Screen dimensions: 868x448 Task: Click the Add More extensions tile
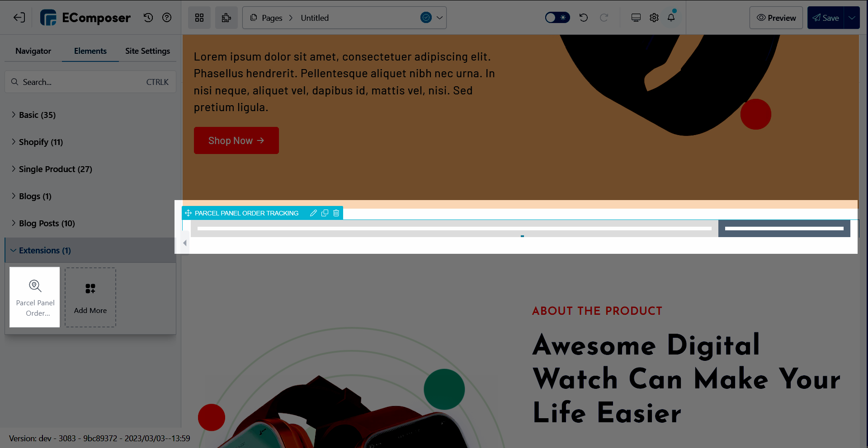90,297
